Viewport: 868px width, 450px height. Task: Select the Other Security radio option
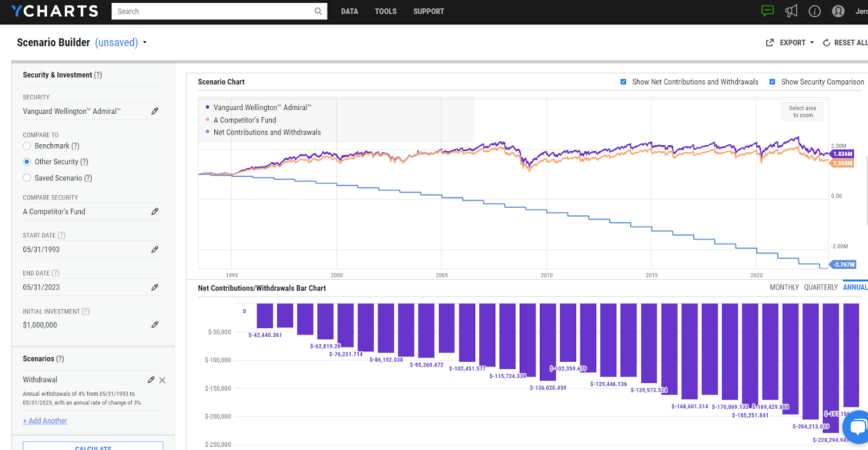point(27,162)
